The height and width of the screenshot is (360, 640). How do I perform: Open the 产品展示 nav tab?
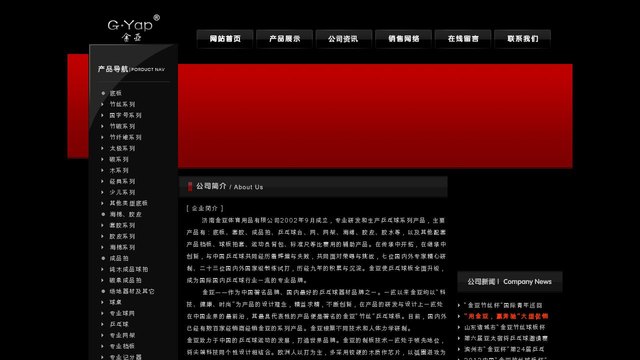284,39
